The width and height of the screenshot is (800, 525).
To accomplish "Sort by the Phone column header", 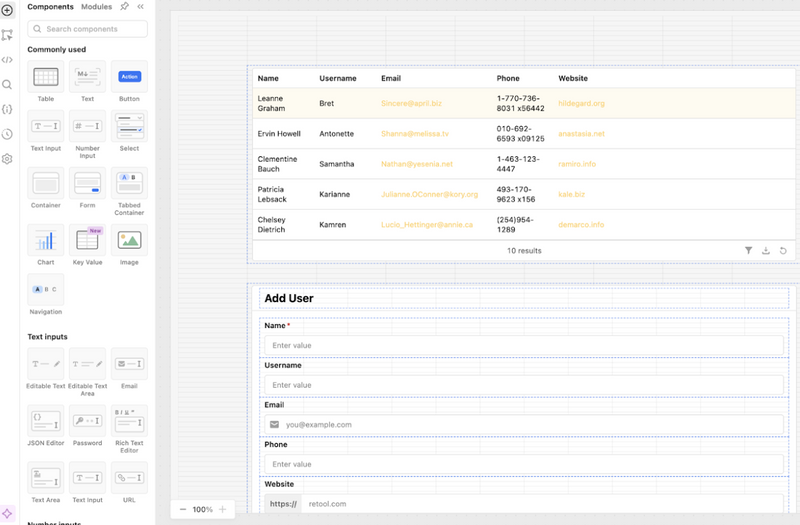I will tap(508, 78).
